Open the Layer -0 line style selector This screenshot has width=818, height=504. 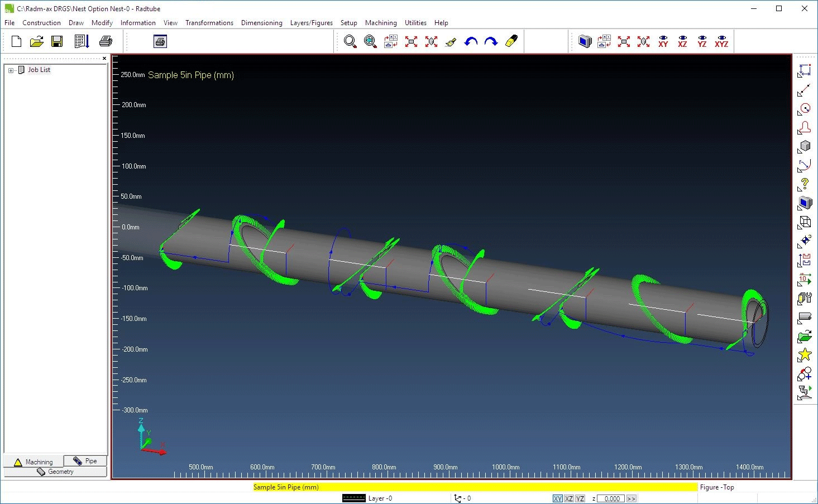[353, 498]
